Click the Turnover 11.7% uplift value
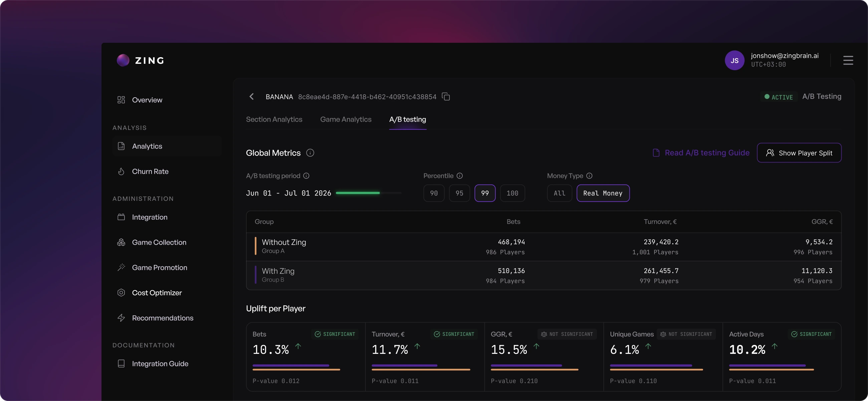This screenshot has width=868, height=401. click(390, 350)
